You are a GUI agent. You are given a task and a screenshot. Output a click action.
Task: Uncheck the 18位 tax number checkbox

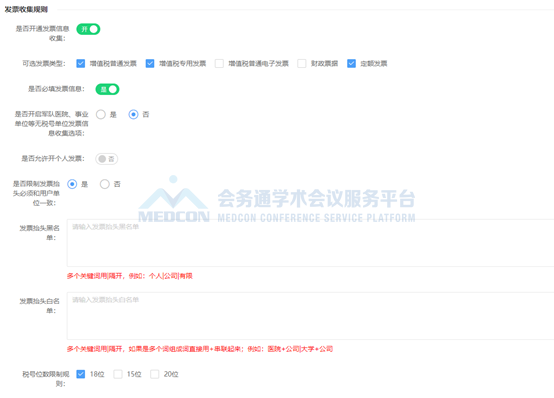tap(81, 374)
